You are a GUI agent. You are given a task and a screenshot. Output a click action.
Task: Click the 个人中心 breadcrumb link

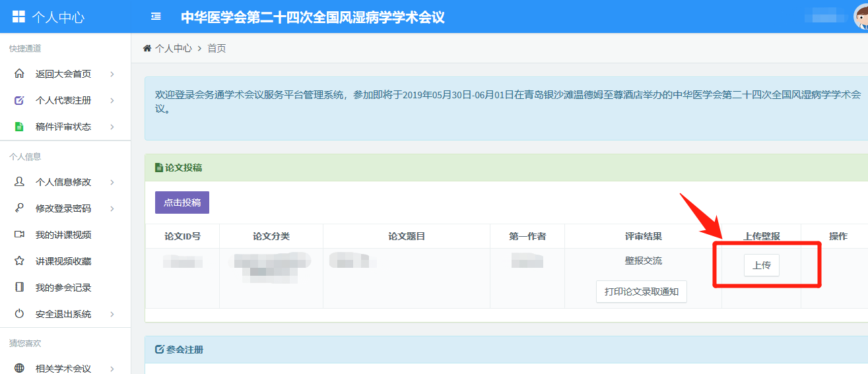point(173,48)
